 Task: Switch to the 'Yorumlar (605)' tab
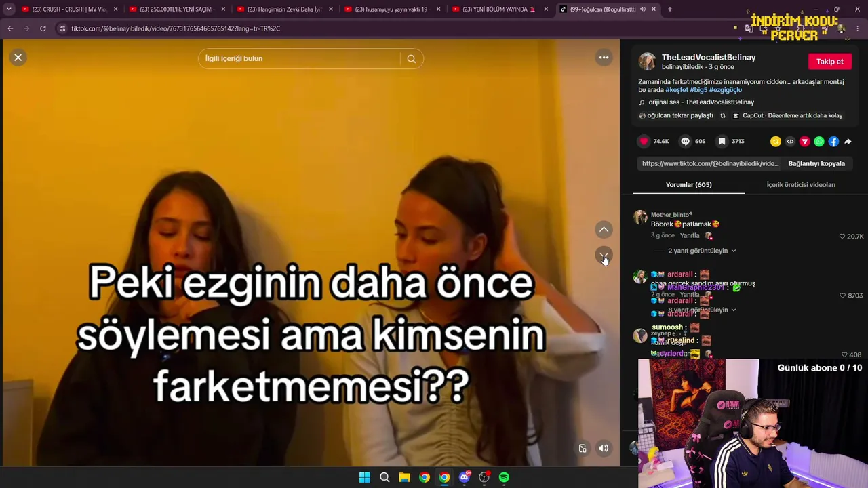[x=688, y=185]
